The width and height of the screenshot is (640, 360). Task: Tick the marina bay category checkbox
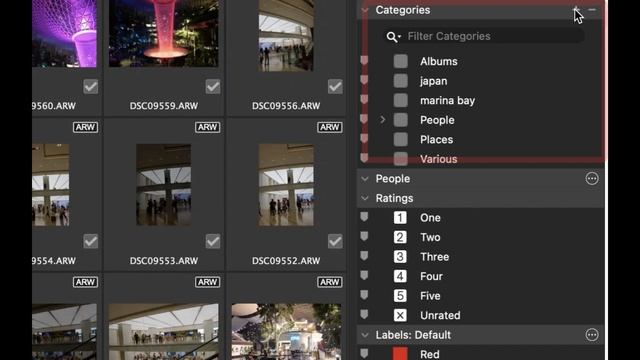[400, 100]
